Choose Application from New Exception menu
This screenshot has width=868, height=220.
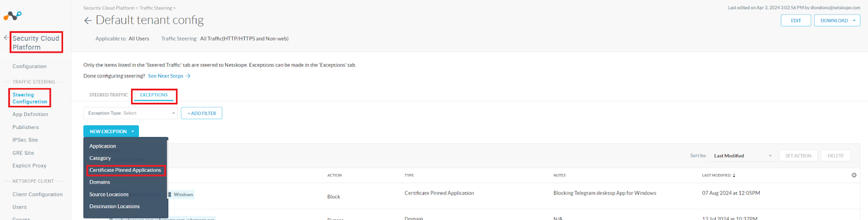click(x=103, y=146)
